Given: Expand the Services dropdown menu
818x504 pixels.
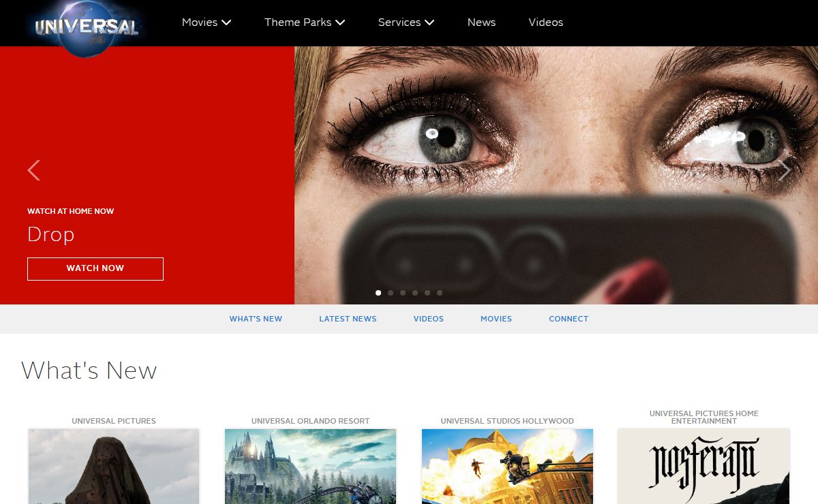Looking at the screenshot, I should [406, 22].
